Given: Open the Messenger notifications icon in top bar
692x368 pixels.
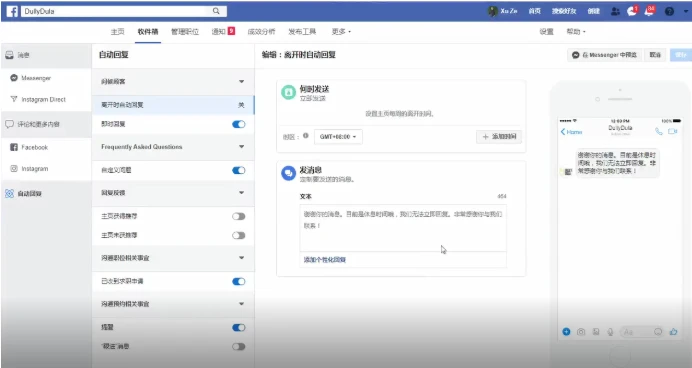Looking at the screenshot, I should click(632, 11).
